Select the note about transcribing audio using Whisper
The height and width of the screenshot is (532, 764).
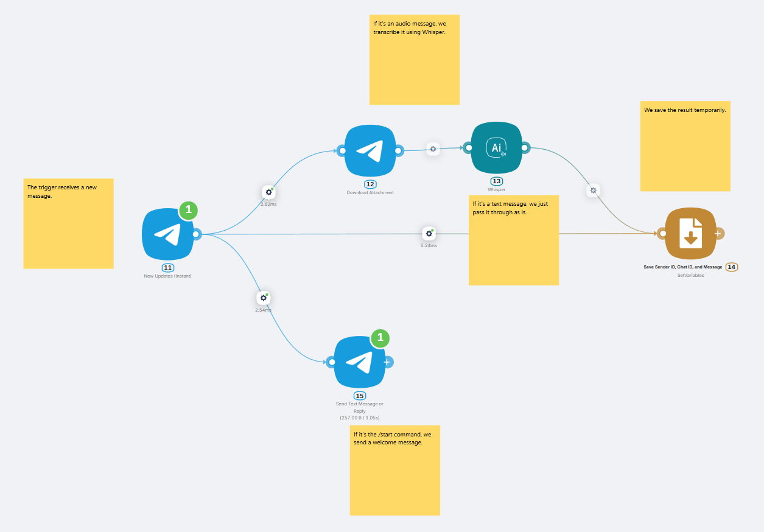[x=415, y=60]
